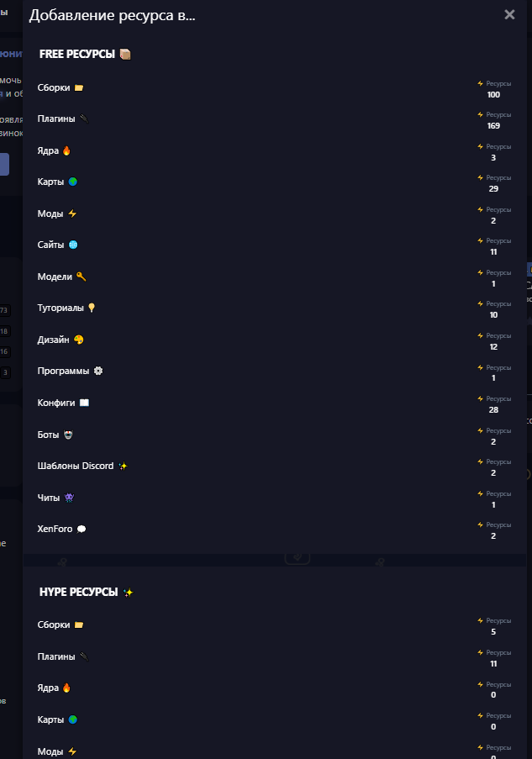Click the lightbulb icon beside Туториалы
Image resolution: width=532 pixels, height=759 pixels.
click(92, 308)
